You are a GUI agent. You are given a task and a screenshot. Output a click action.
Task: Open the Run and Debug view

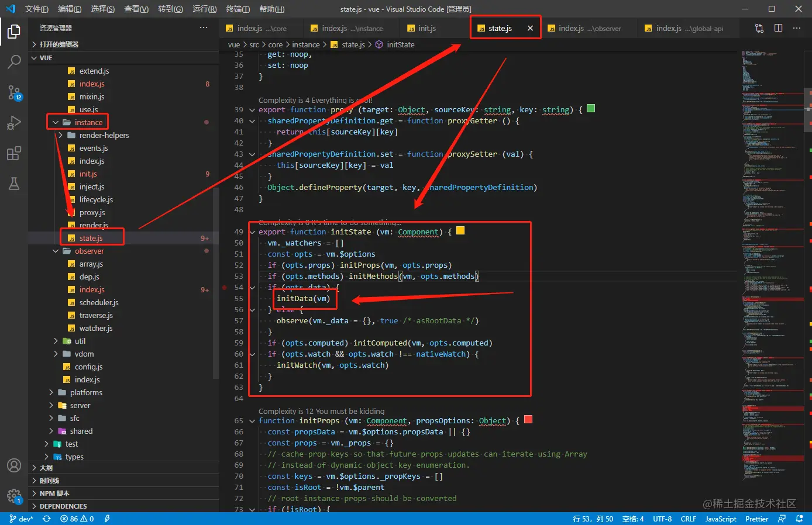click(x=14, y=123)
